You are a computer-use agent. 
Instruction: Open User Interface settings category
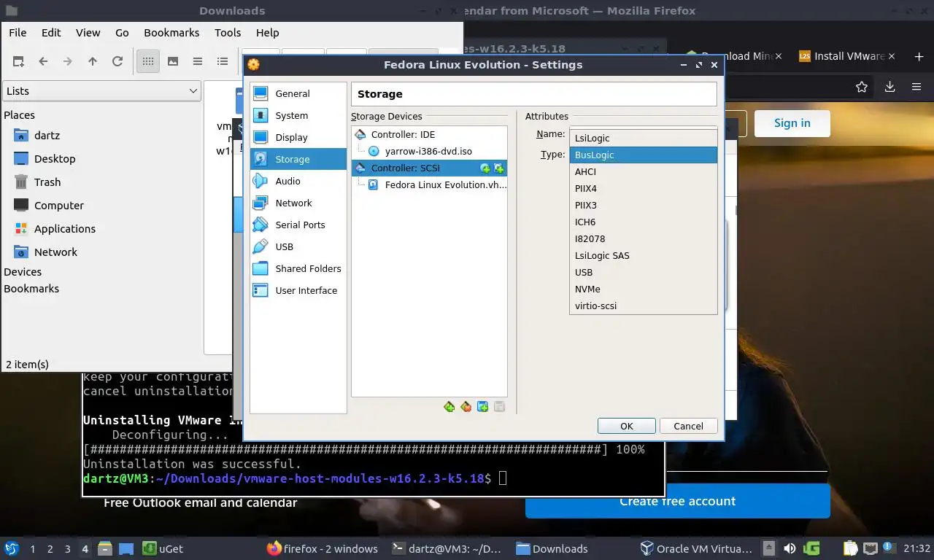click(298, 290)
